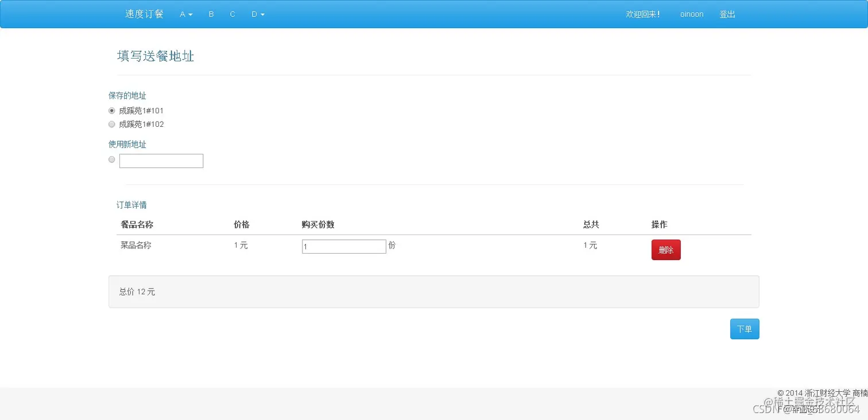This screenshot has width=868, height=420.
Task: Focus the purchase quantity input field
Action: click(344, 246)
